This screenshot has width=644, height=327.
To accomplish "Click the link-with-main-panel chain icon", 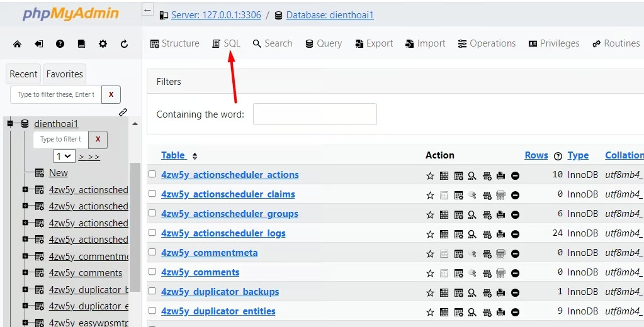I will (123, 112).
